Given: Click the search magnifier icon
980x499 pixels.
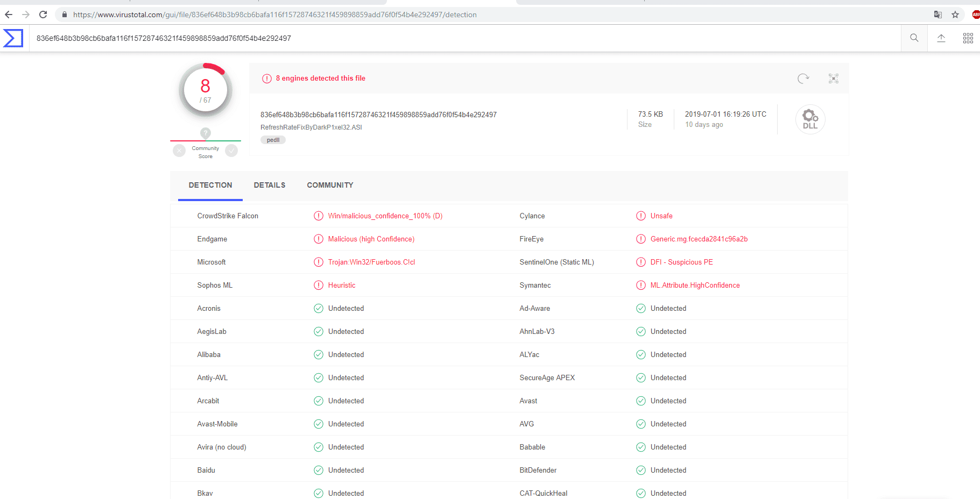Looking at the screenshot, I should pyautogui.click(x=914, y=38).
